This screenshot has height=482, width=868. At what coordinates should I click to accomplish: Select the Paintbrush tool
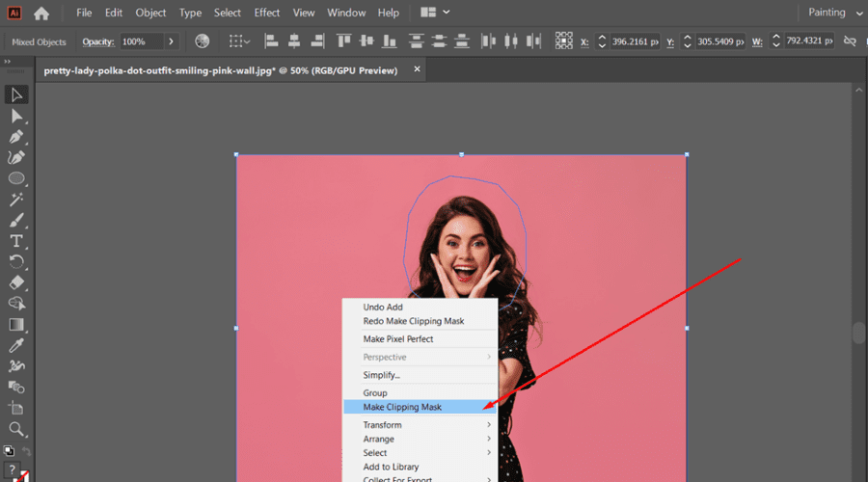coord(16,220)
